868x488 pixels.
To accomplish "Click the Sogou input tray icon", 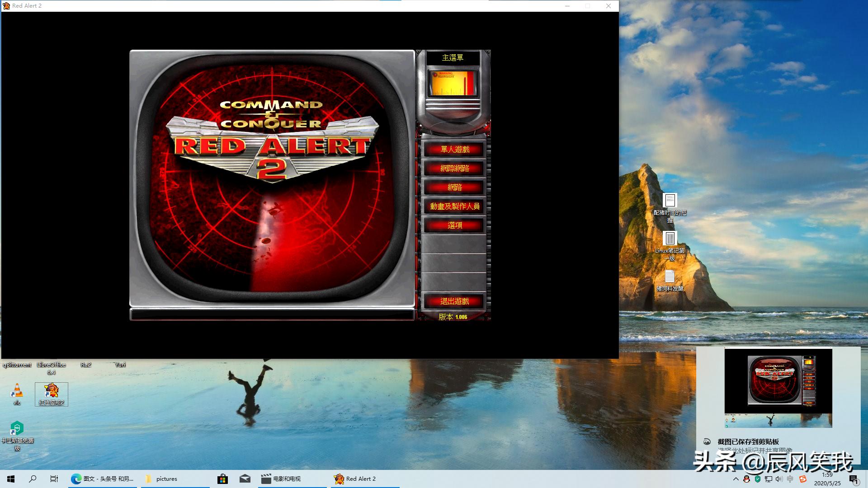I will coord(803,479).
